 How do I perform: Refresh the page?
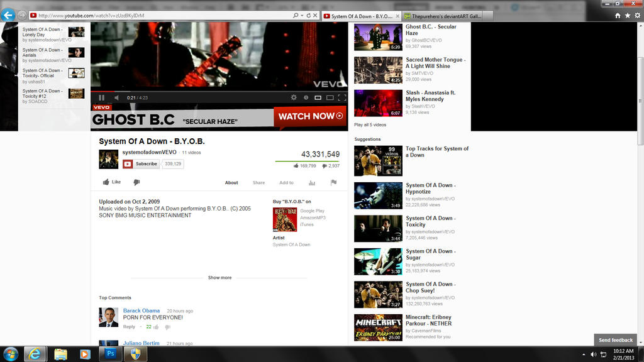click(x=308, y=15)
